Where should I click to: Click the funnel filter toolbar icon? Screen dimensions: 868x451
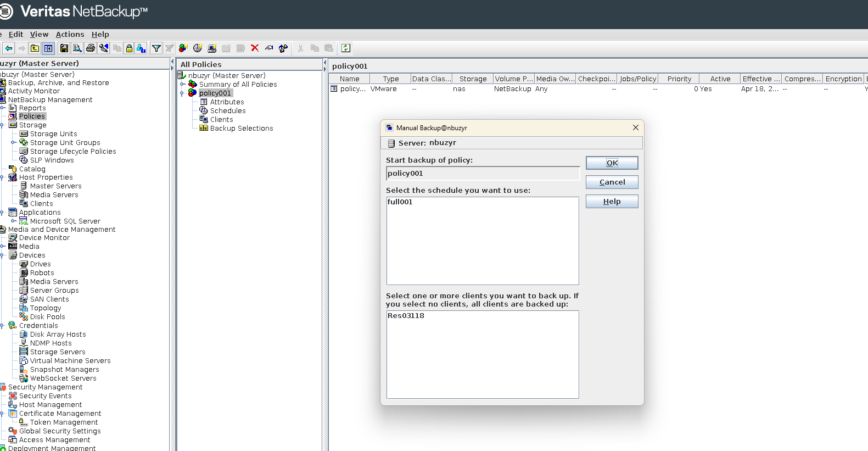coord(156,48)
